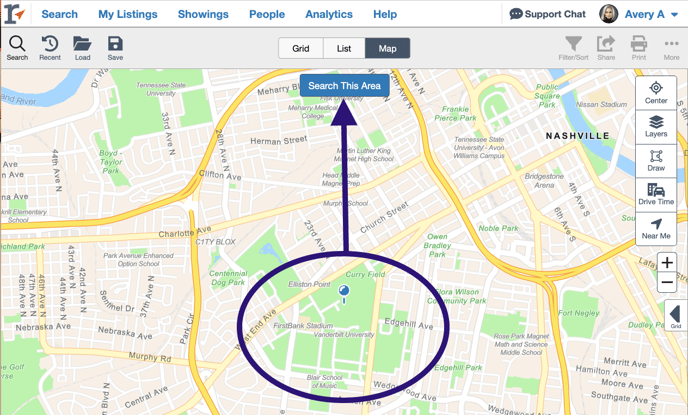
Task: Expand the side Grid panel arrow
Action: [x=675, y=315]
